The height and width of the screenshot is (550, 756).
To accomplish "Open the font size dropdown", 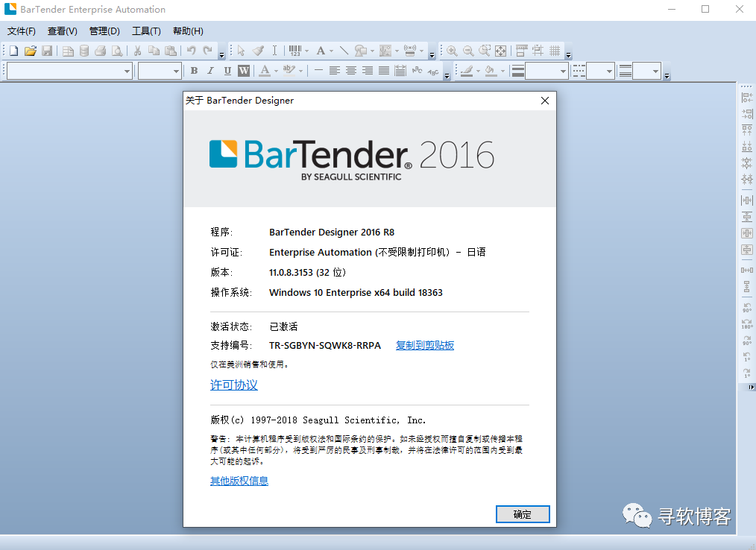I will tap(176, 70).
